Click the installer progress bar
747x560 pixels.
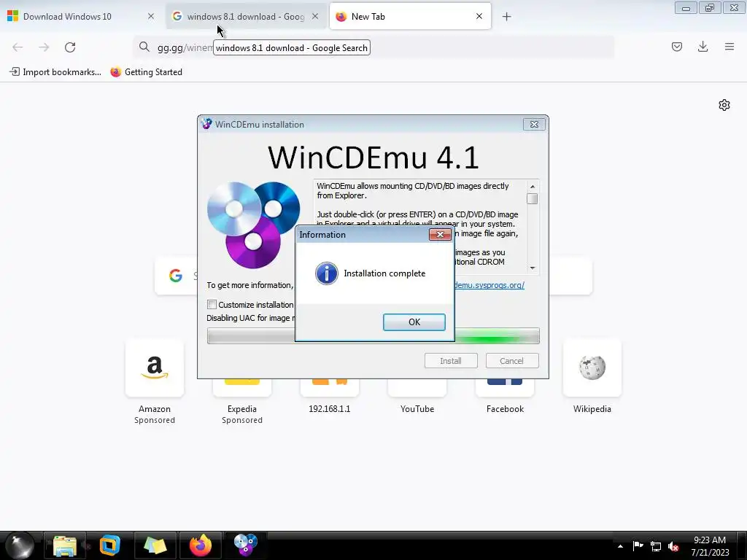[373, 335]
